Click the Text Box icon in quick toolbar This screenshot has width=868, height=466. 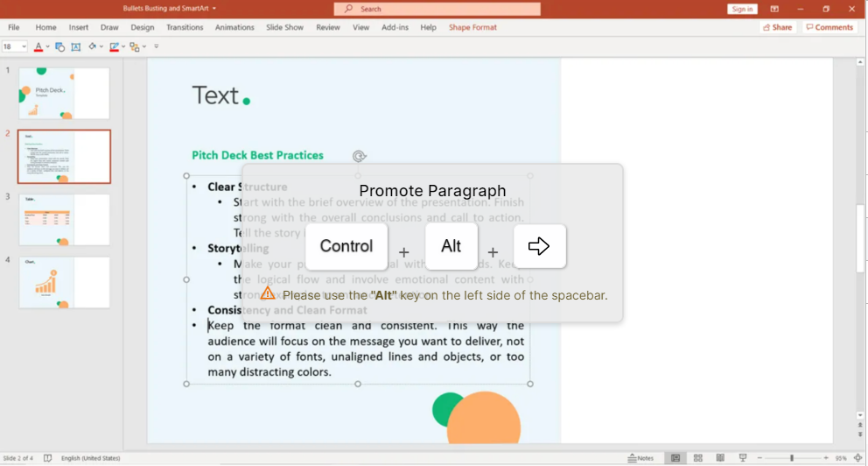pyautogui.click(x=76, y=47)
